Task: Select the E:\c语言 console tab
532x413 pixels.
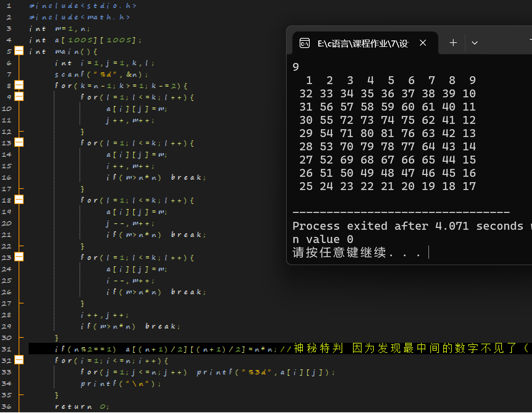Action: pyautogui.click(x=365, y=43)
